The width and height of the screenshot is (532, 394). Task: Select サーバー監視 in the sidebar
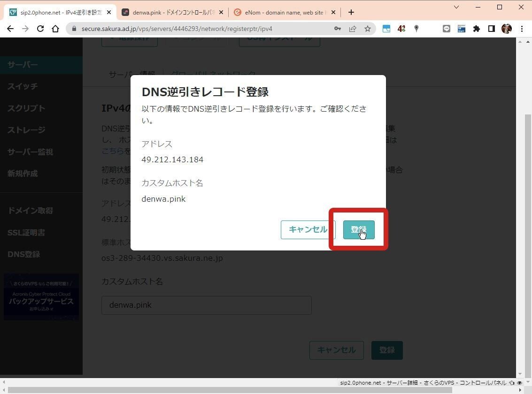point(30,152)
